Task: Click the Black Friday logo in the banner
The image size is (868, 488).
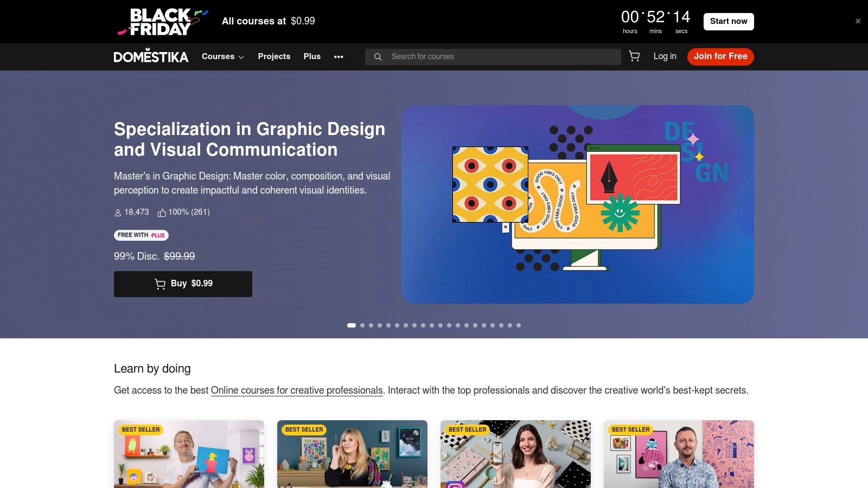Action: [x=162, y=22]
